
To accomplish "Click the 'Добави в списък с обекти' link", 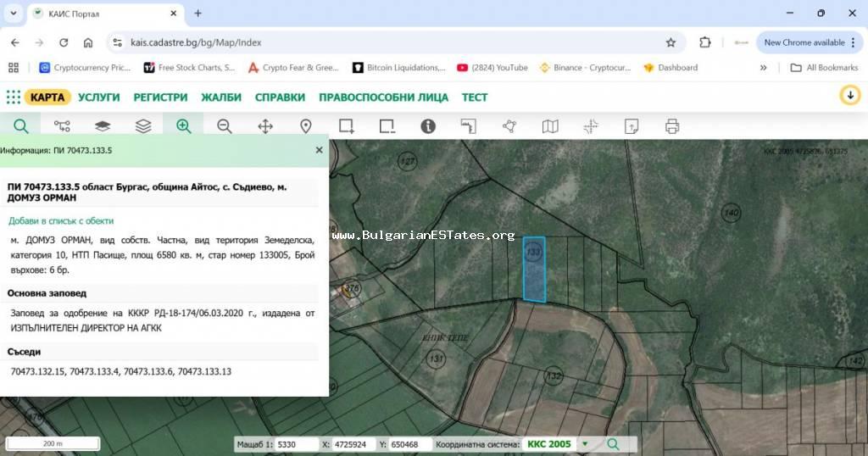I will coord(61,220).
